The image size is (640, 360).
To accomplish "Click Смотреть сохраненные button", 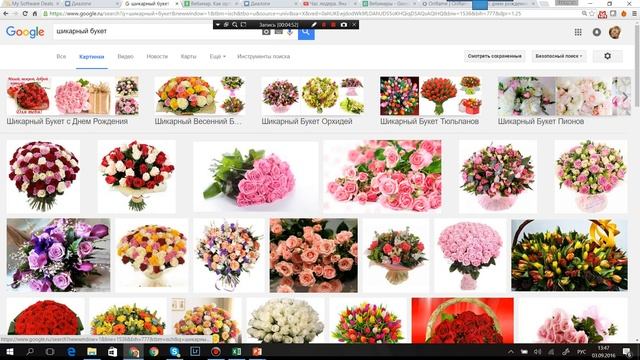I will 495,56.
